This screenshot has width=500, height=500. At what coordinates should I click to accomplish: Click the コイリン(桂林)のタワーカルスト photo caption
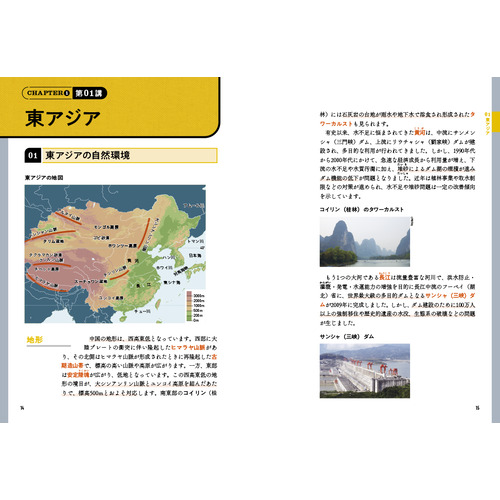(361, 209)
